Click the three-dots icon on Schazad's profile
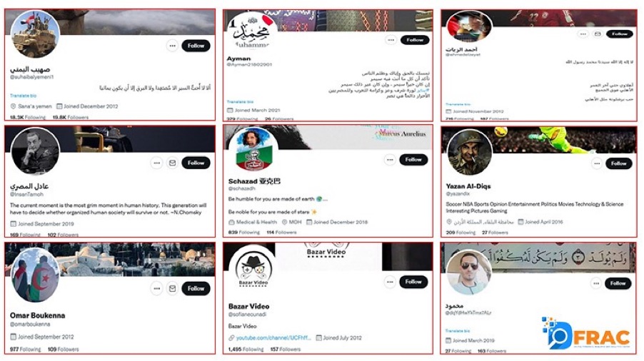The height and width of the screenshot is (361, 644). [x=390, y=160]
